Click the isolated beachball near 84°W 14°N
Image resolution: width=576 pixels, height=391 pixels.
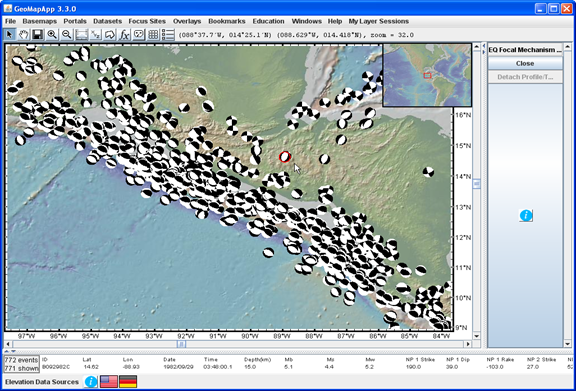tap(428, 172)
